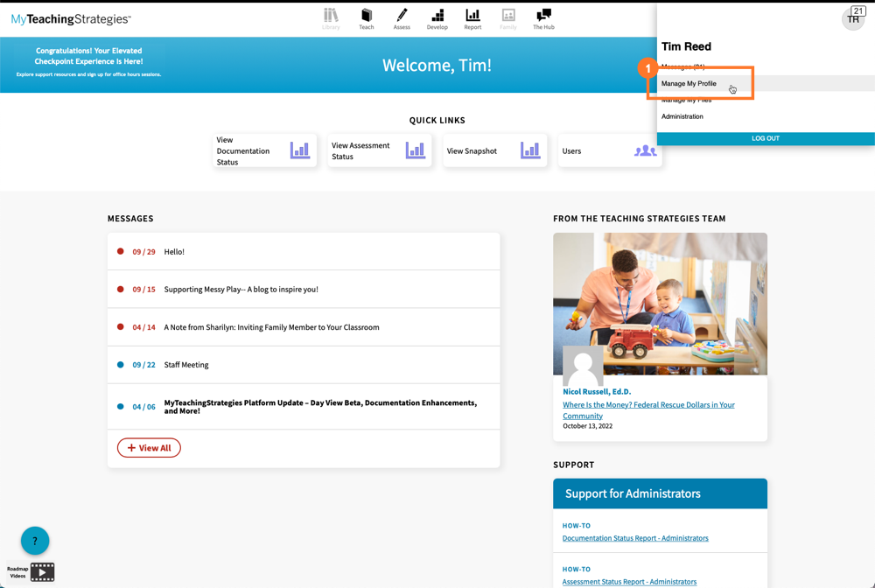The height and width of the screenshot is (588, 875).
Task: Open the Assess tool
Action: pyautogui.click(x=402, y=17)
